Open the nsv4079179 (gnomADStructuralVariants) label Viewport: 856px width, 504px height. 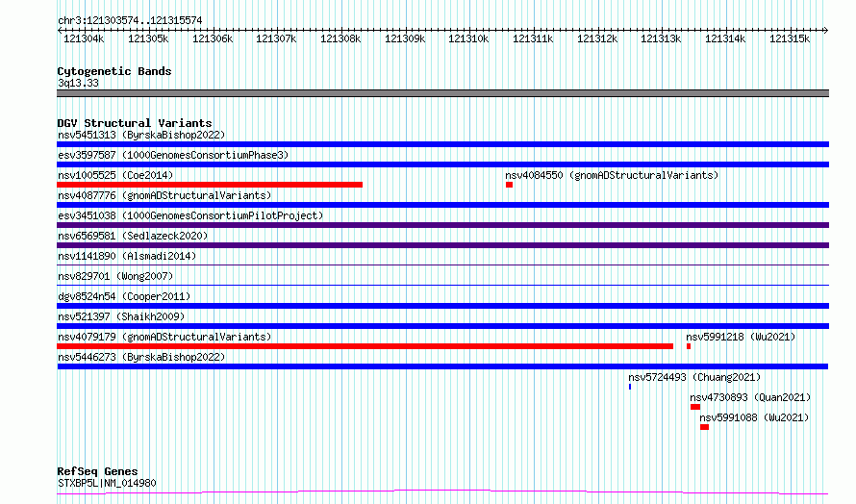(164, 337)
